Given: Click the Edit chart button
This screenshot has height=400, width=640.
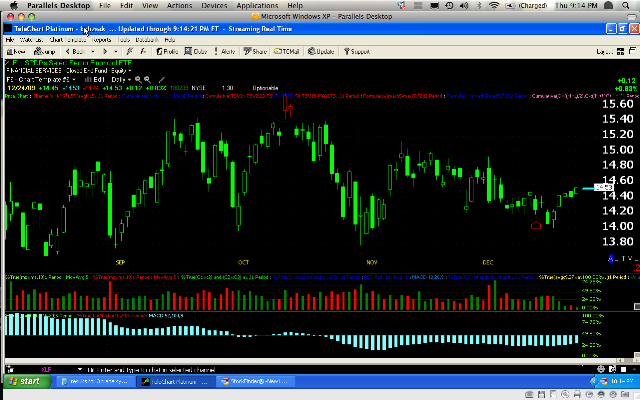Looking at the screenshot, I should [95, 80].
